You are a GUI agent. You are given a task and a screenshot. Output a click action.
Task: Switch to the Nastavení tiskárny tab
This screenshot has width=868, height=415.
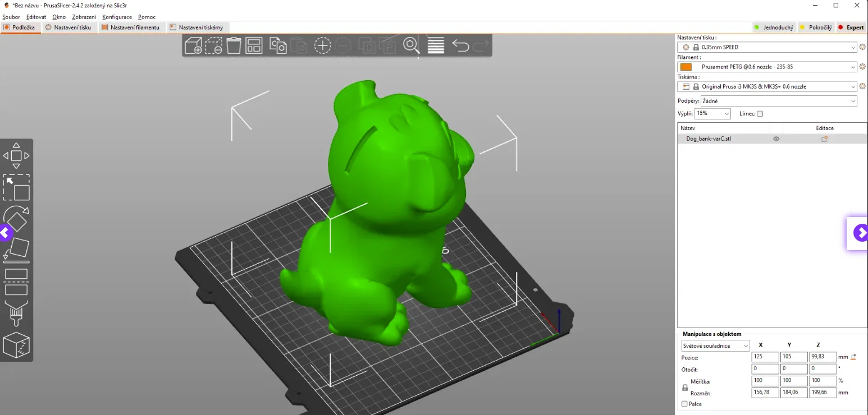click(198, 27)
